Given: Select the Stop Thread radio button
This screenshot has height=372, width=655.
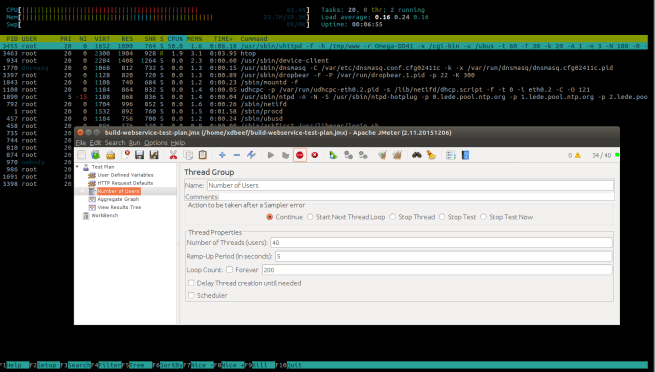Looking at the screenshot, I should pos(393,217).
